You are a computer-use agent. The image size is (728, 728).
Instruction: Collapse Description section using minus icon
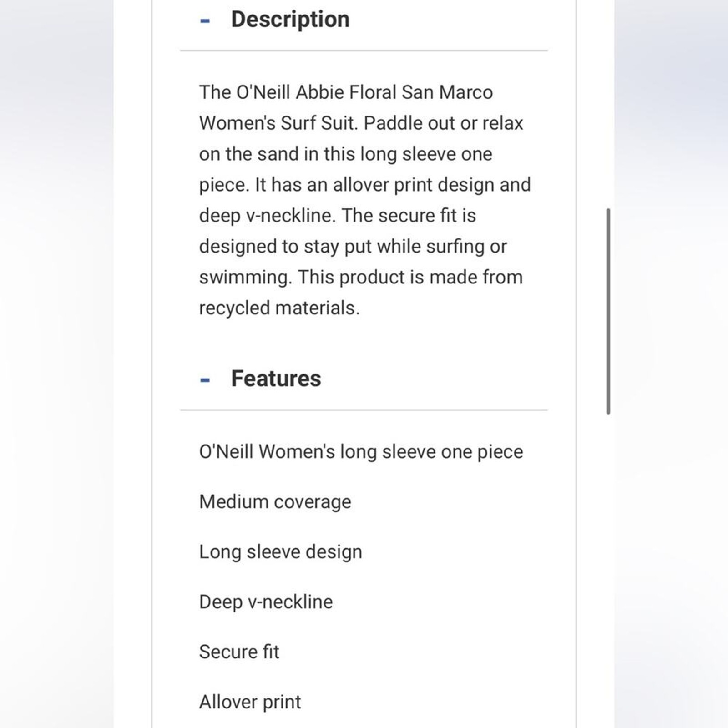(x=205, y=20)
